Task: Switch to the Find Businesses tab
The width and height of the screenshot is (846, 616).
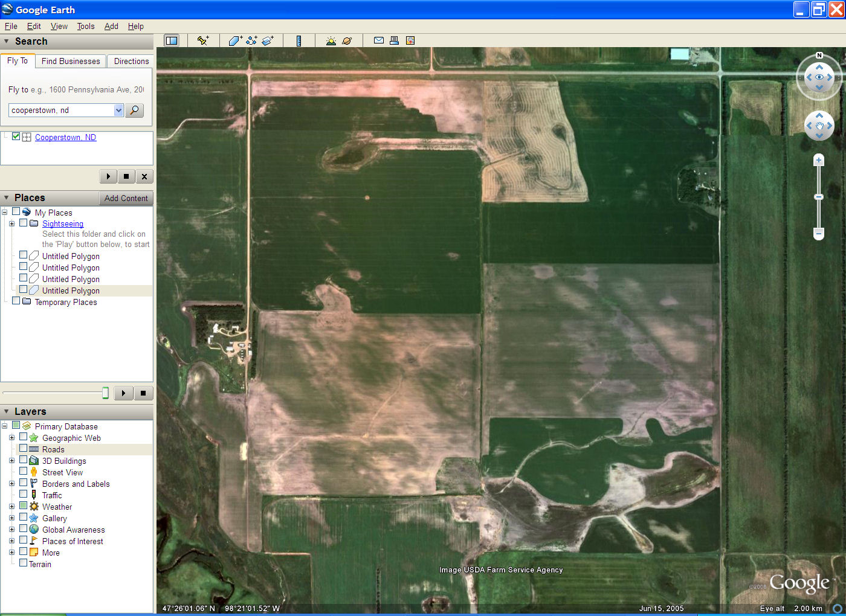Action: [71, 61]
